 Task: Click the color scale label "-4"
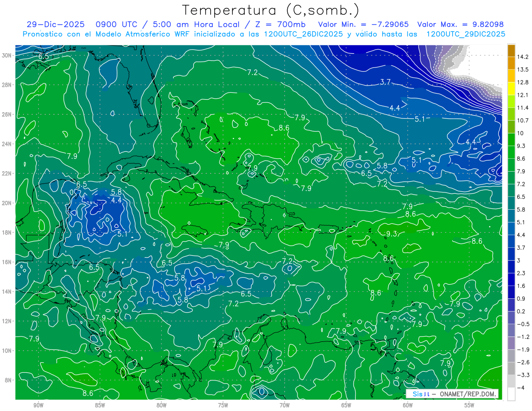[520, 388]
